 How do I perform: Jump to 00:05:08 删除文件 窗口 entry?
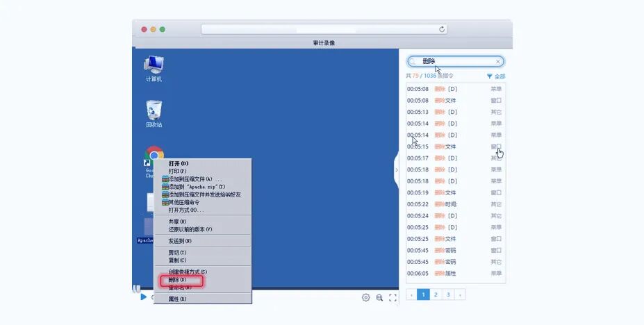point(455,101)
